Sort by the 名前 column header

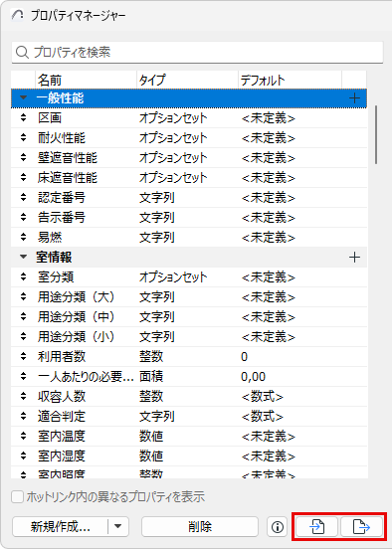click(86, 80)
